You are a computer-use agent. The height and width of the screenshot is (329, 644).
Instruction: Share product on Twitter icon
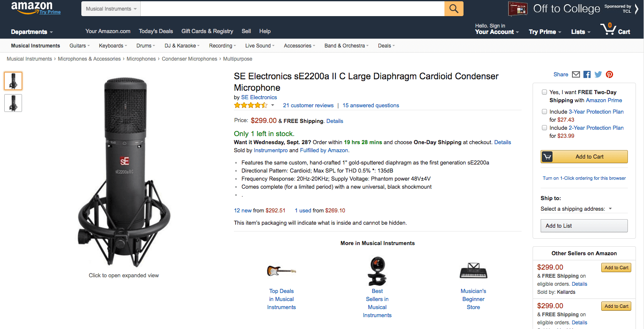coord(598,75)
